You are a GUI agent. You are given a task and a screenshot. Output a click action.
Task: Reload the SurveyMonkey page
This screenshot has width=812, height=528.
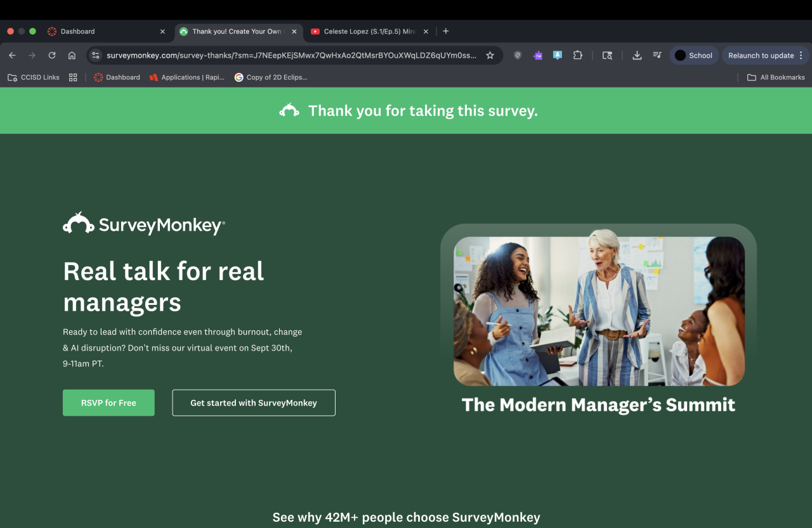pos(52,55)
